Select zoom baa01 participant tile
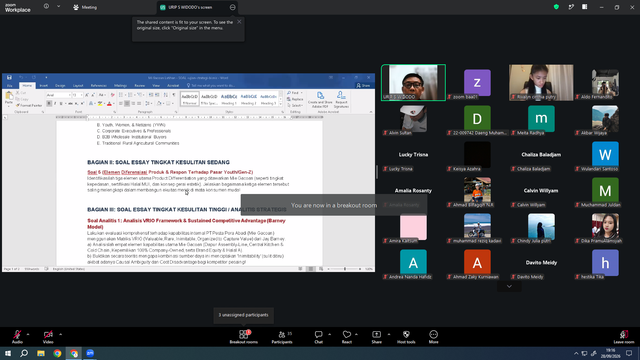Screen dimensions: 640x360 477,82
